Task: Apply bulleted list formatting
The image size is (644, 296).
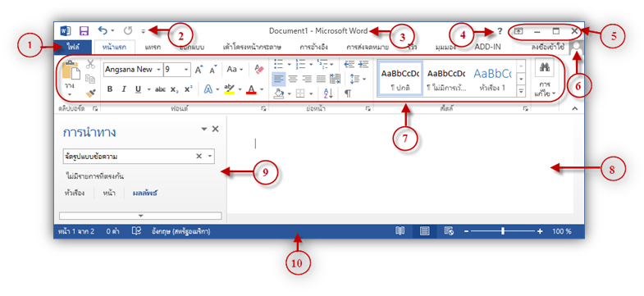Action: tap(279, 65)
